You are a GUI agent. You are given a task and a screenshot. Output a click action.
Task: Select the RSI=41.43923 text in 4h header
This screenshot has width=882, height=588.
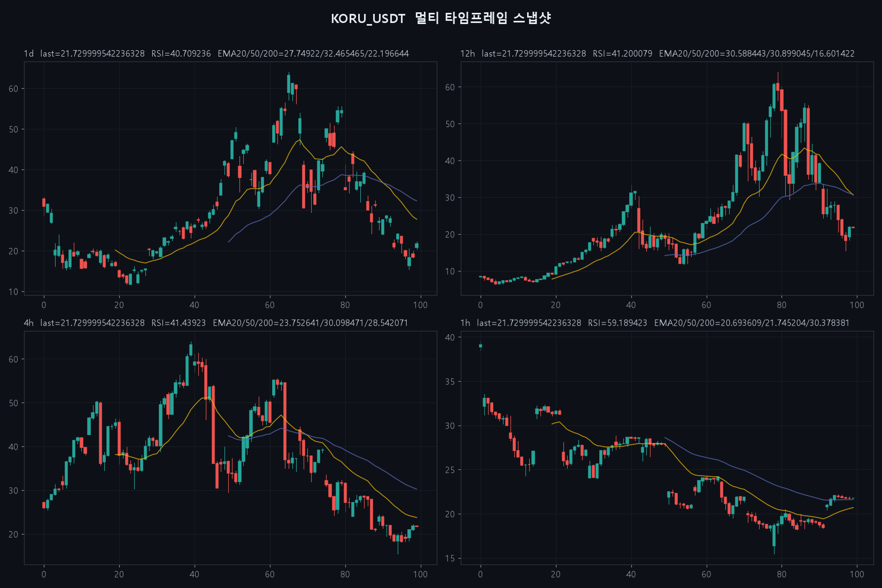coord(179,323)
